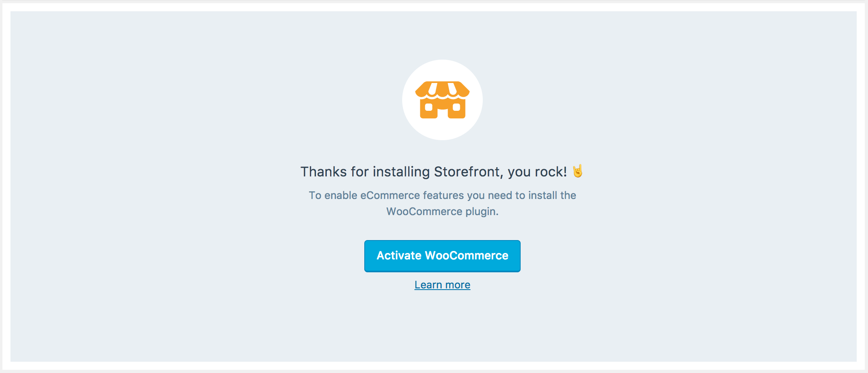Click the word "Activate" on the blue button
The image size is (868, 373).
coord(399,255)
